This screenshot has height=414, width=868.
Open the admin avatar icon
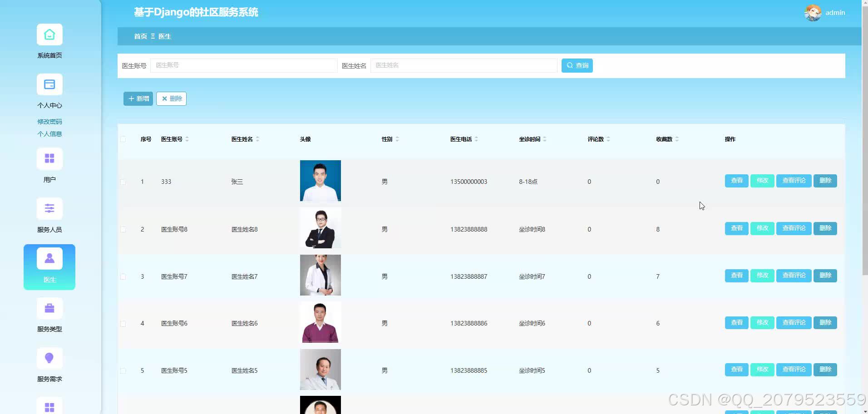click(813, 13)
